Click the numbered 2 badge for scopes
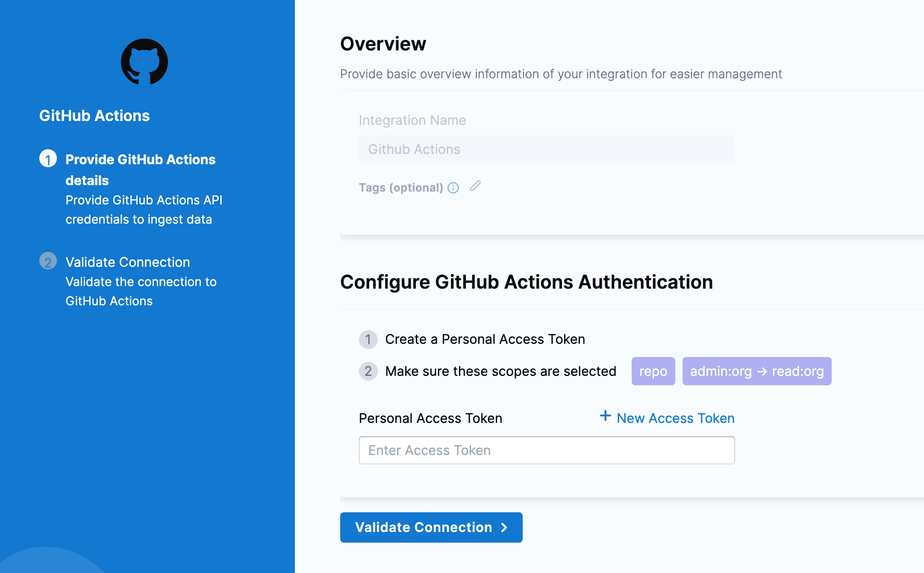The height and width of the screenshot is (573, 924). pos(368,371)
